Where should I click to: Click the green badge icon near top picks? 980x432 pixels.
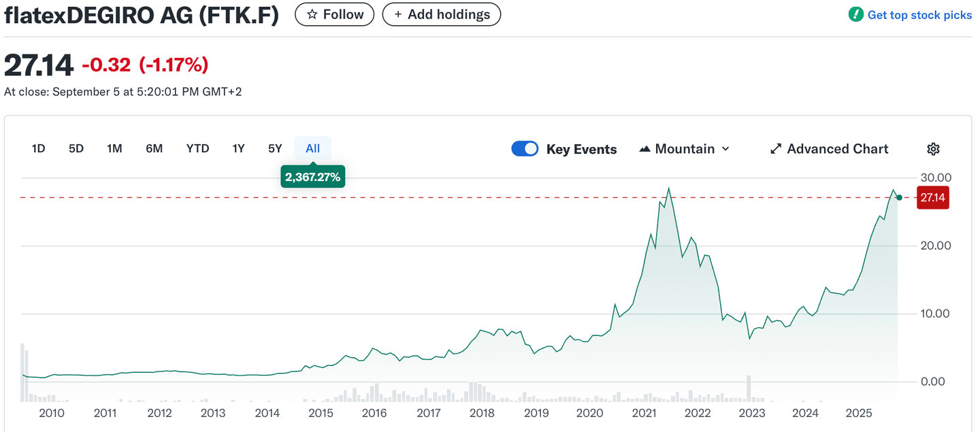pos(855,14)
